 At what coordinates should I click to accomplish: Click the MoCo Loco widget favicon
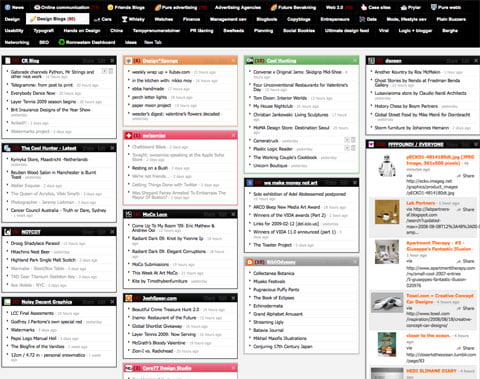coord(129,214)
